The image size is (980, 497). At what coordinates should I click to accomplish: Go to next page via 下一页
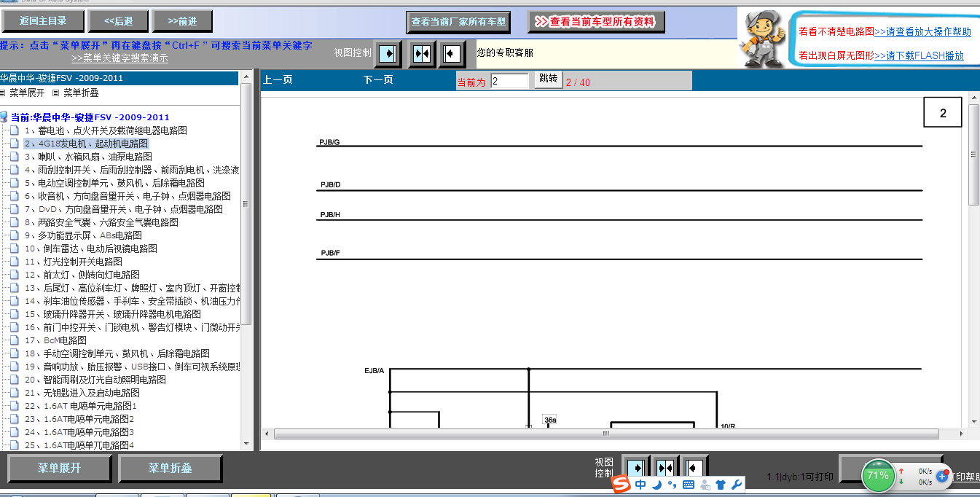coord(378,80)
